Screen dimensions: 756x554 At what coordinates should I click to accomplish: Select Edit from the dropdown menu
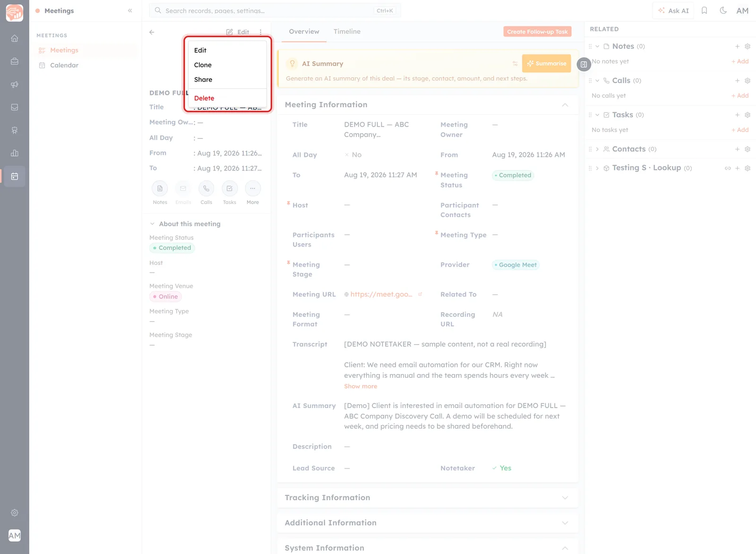[x=228, y=50]
